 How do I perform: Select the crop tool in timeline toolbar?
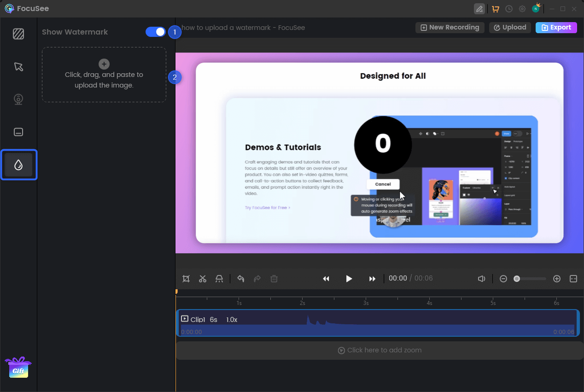click(x=186, y=279)
